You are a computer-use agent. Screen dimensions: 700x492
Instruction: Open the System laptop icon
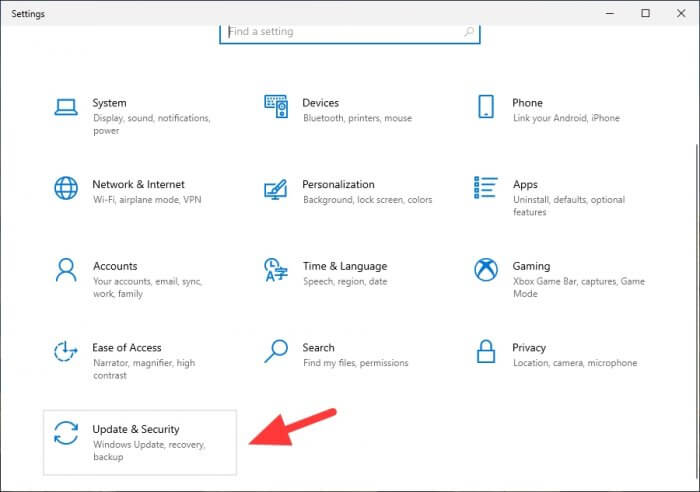pyautogui.click(x=66, y=107)
